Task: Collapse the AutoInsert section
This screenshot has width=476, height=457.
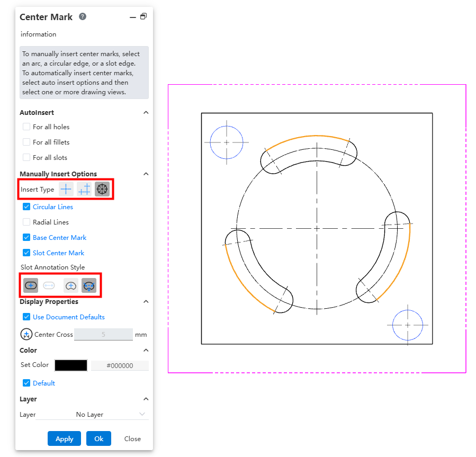Action: point(146,113)
